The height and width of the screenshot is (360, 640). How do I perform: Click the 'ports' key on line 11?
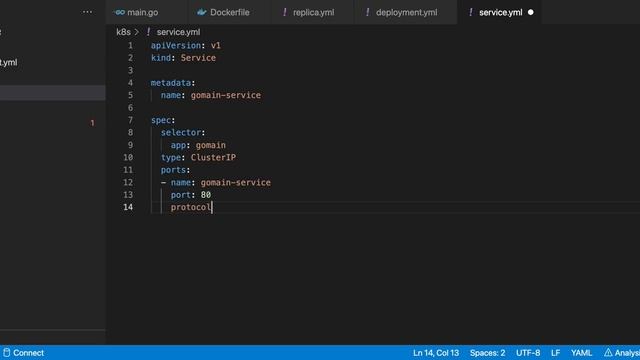173,170
